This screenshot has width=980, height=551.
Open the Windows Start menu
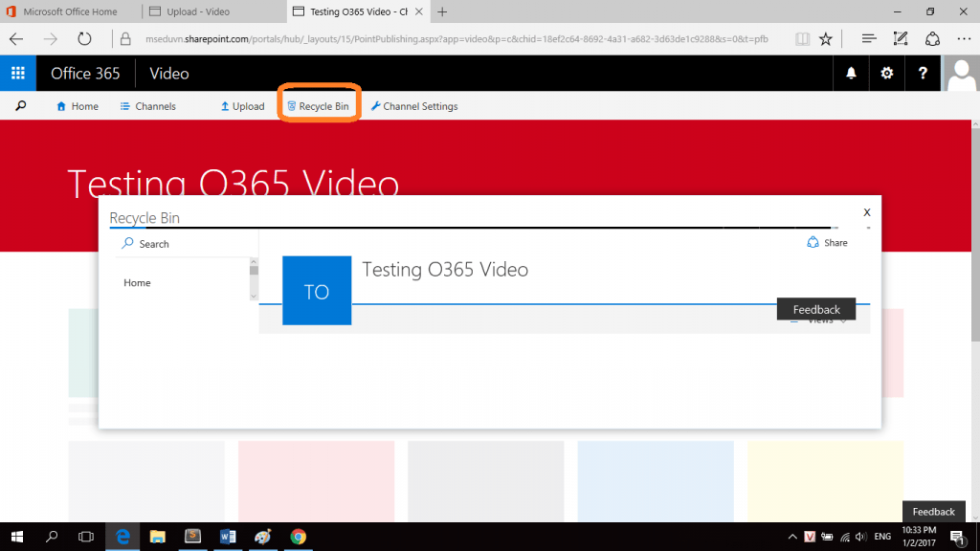click(17, 537)
